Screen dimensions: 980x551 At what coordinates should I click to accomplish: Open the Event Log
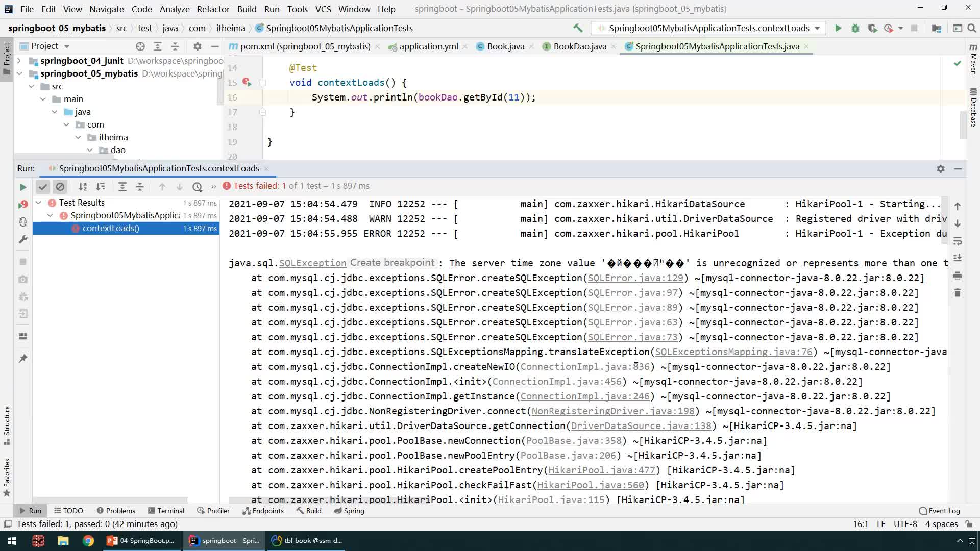pos(939,511)
